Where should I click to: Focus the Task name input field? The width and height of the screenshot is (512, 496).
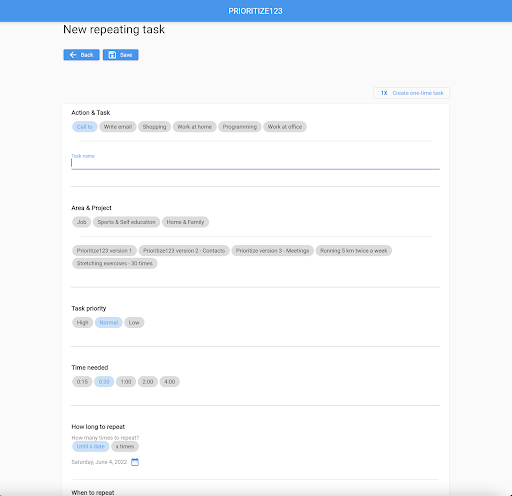(x=255, y=163)
